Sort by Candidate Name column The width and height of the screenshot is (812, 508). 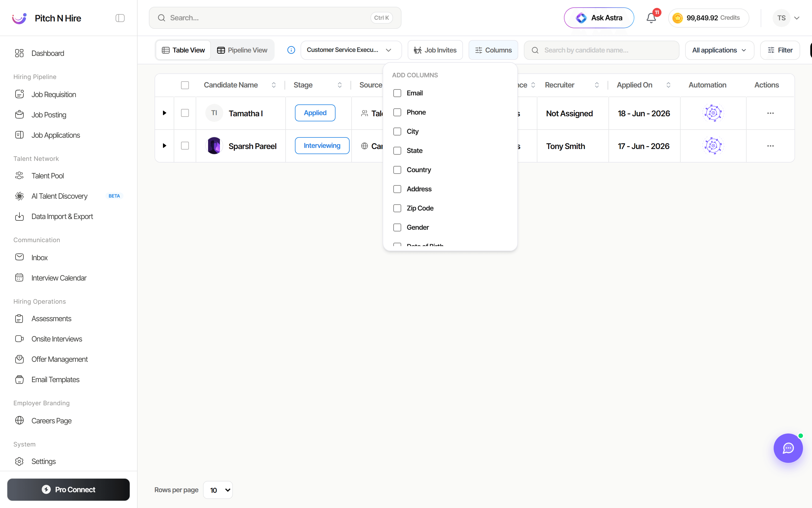pos(273,85)
